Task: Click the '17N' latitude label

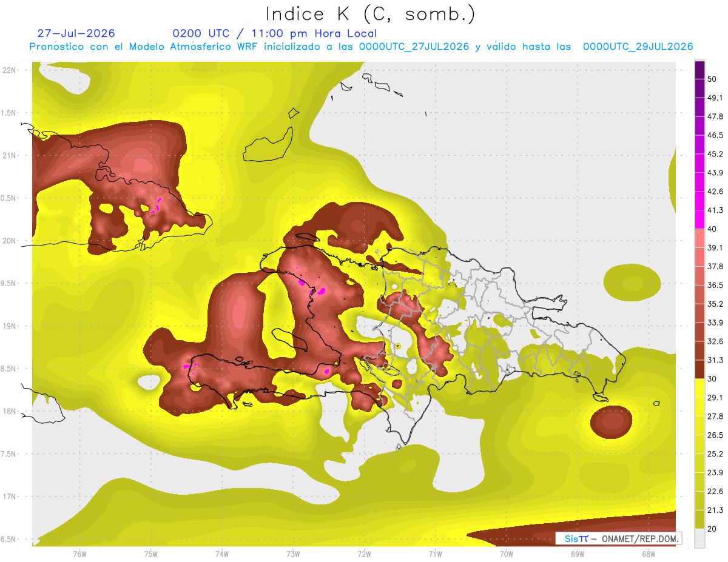Action: (9, 497)
